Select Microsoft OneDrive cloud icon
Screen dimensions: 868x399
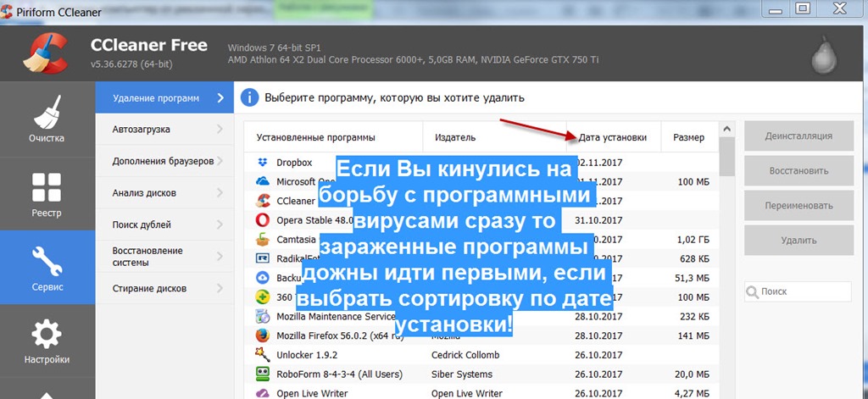coord(263,181)
